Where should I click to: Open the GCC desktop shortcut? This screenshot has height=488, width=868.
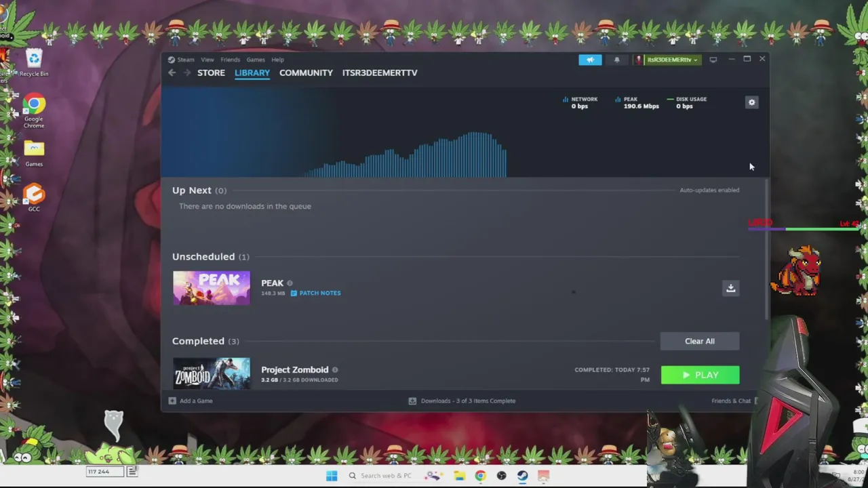click(34, 199)
